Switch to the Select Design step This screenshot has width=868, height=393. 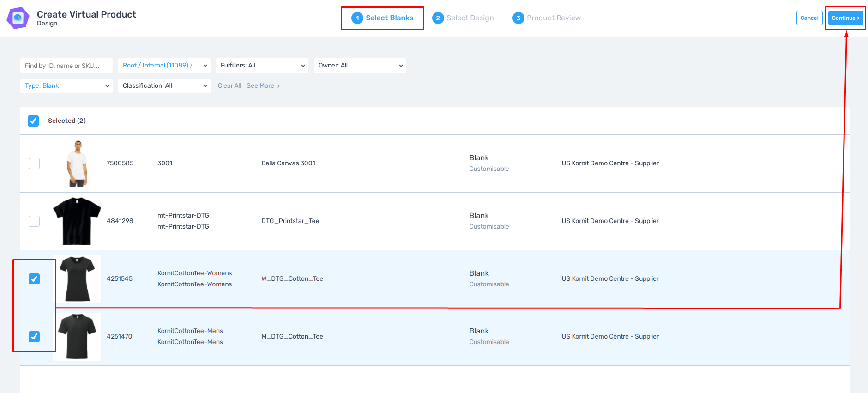pyautogui.click(x=470, y=18)
